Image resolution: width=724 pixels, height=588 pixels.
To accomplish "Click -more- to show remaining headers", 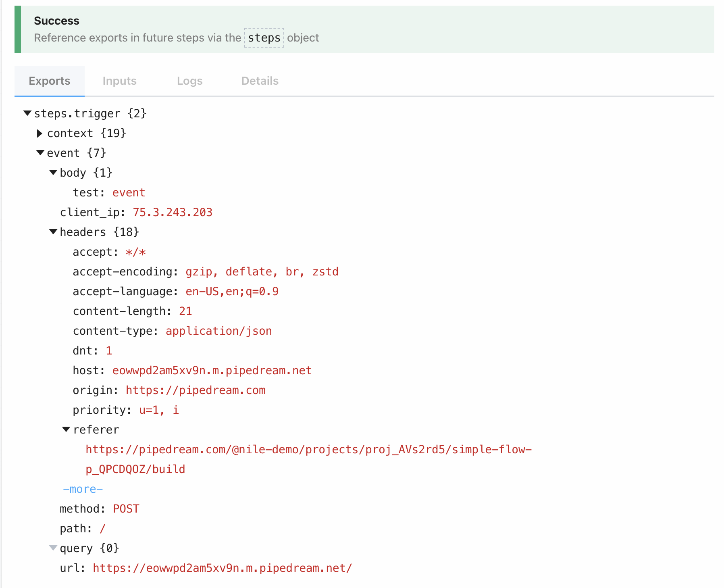I will [x=83, y=489].
